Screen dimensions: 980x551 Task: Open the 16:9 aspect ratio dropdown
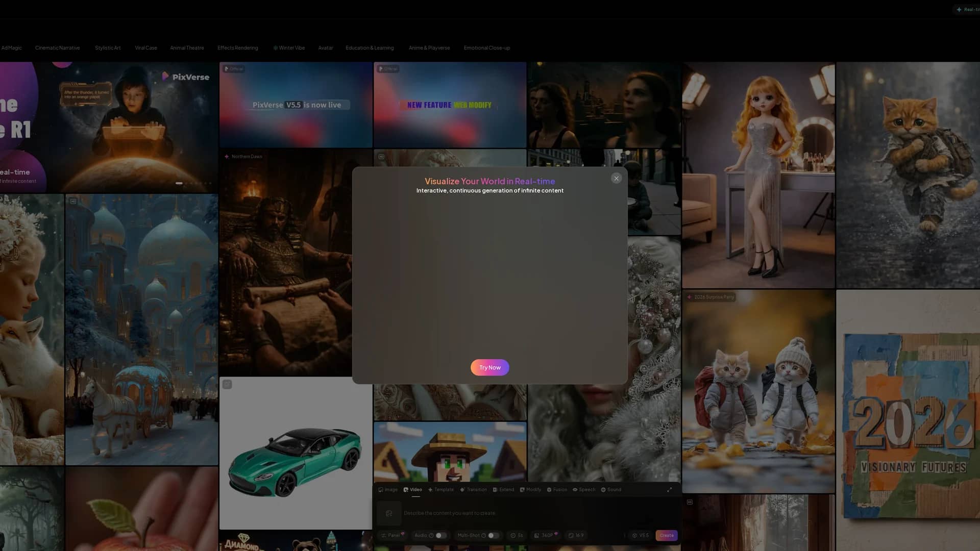tap(576, 535)
